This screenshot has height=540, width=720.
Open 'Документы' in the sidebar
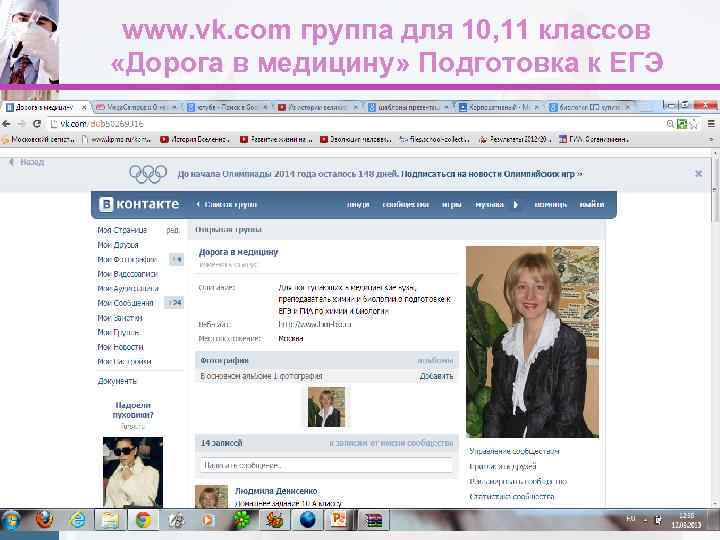click(x=117, y=381)
